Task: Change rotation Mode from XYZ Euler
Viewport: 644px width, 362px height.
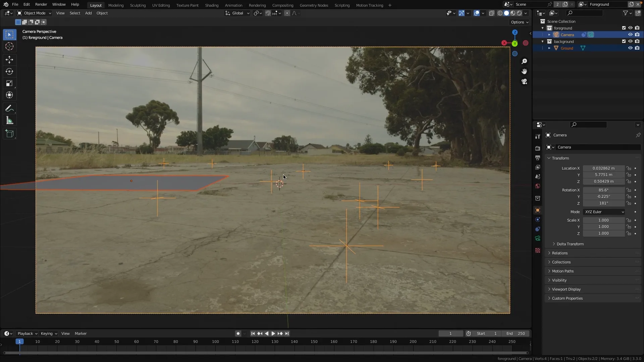Action: pyautogui.click(x=604, y=212)
